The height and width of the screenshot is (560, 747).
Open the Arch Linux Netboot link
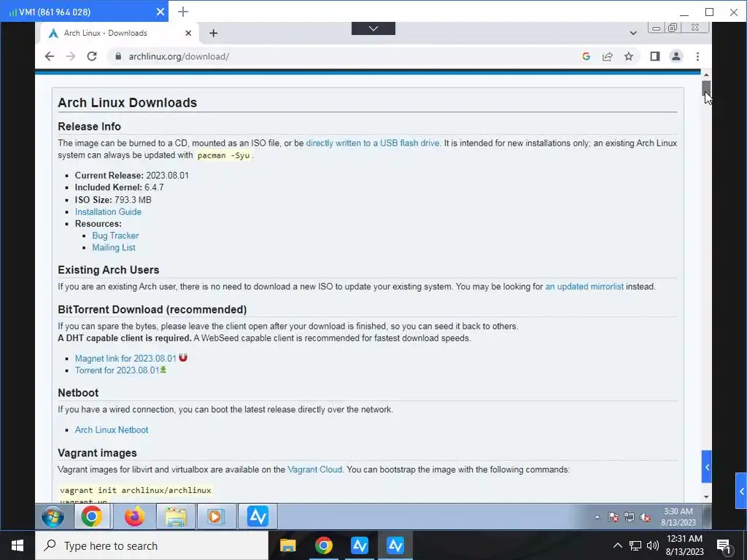tap(112, 429)
